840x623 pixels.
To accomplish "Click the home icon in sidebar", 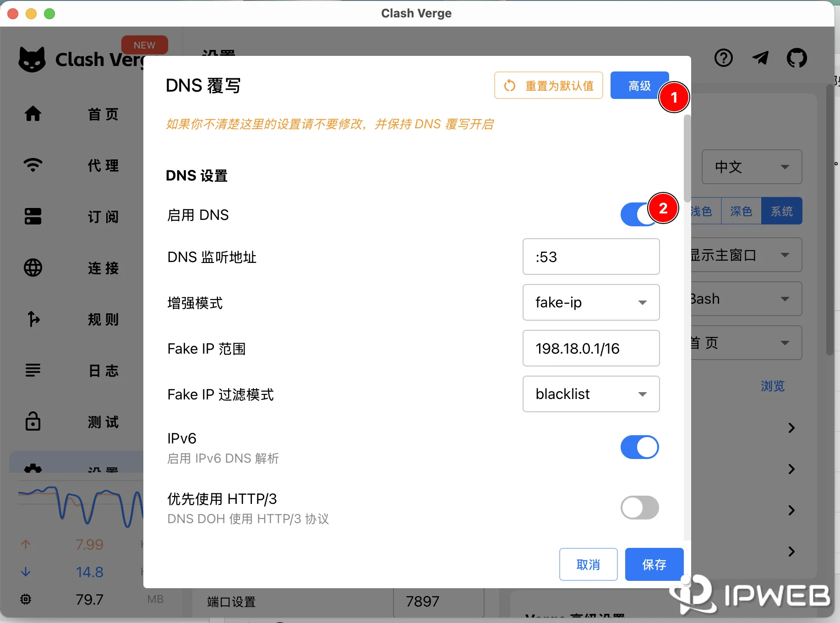I will point(33,114).
